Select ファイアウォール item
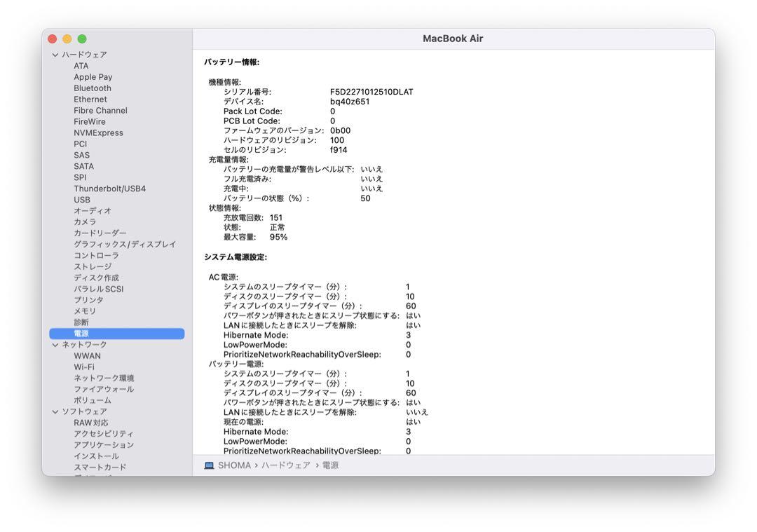757x532 pixels. [104, 389]
